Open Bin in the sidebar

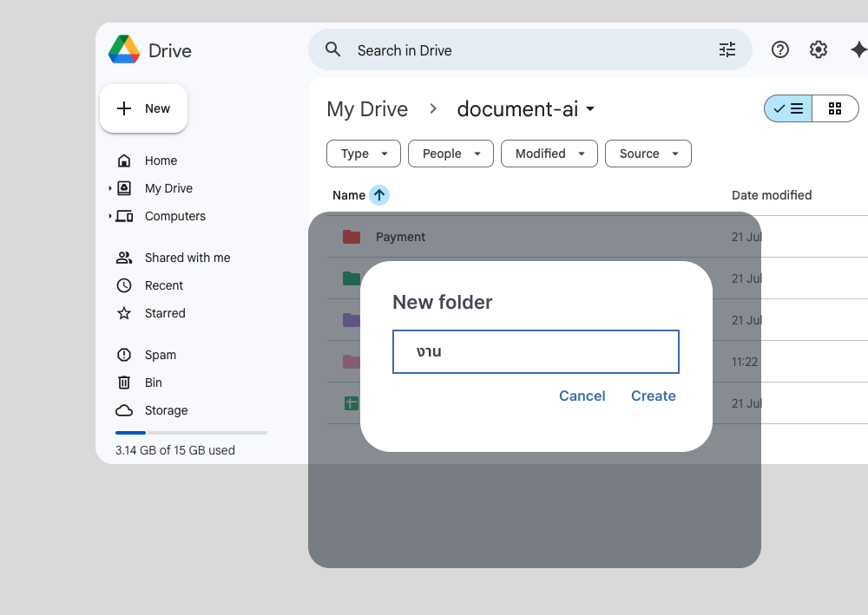pos(153,383)
